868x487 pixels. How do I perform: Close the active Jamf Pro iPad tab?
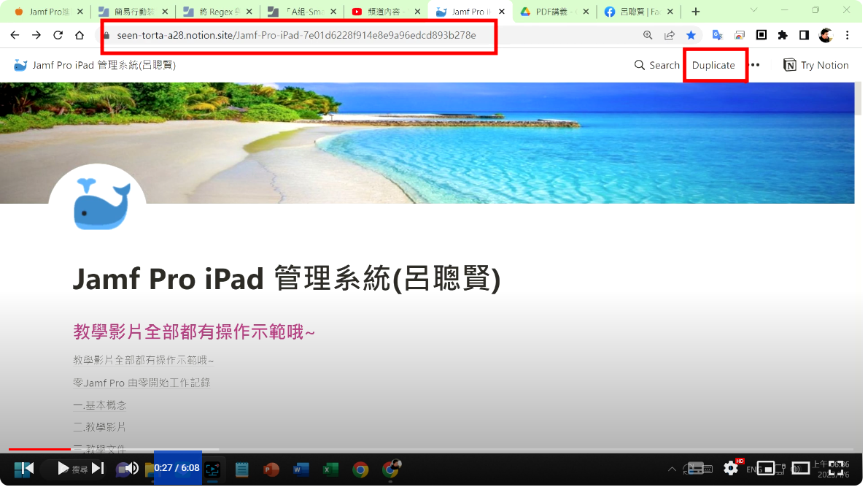502,12
